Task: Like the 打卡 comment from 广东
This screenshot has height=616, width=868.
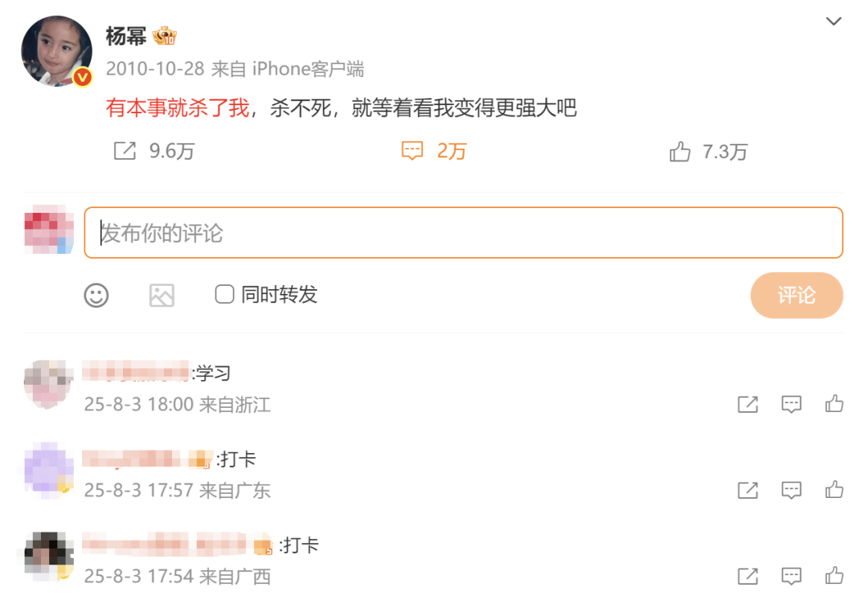Action: [834, 489]
